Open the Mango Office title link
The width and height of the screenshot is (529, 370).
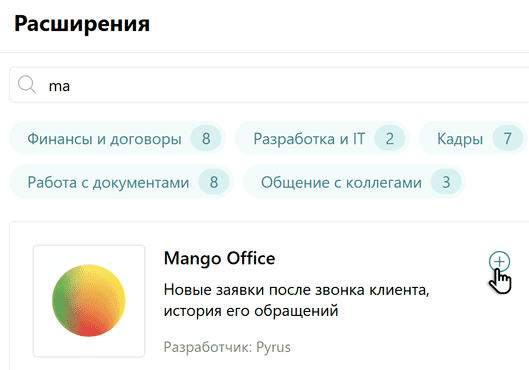pos(219,259)
